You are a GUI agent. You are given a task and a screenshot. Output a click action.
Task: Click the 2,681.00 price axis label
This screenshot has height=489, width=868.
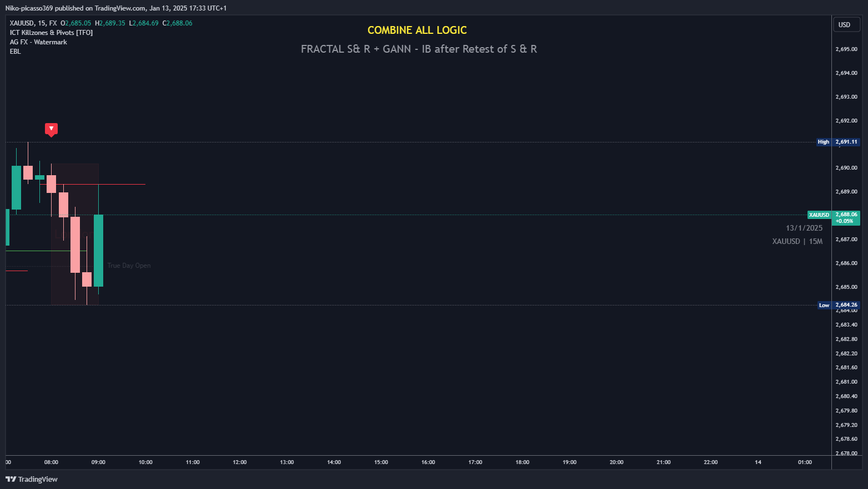(846, 382)
